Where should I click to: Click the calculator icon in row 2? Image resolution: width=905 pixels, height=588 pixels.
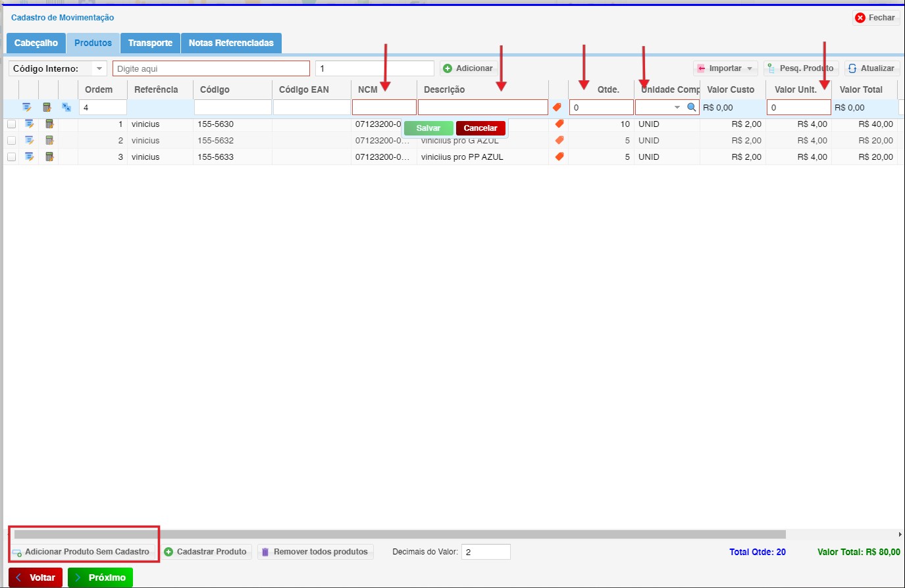(49, 140)
